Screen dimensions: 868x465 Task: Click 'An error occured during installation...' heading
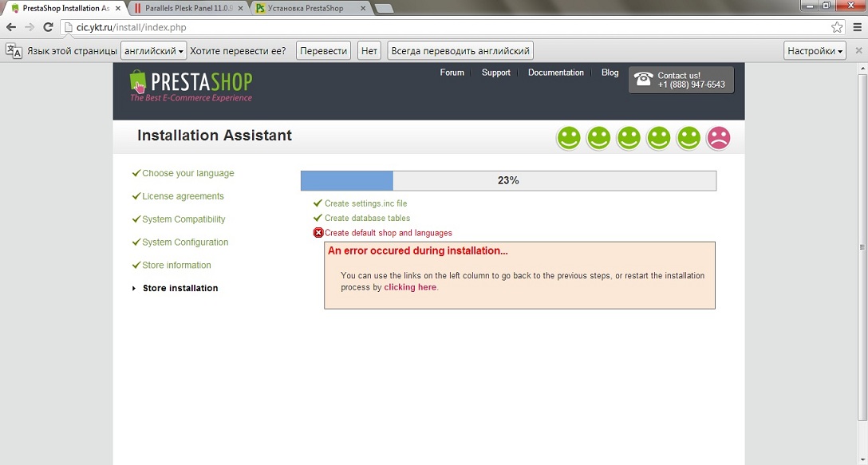(x=418, y=250)
